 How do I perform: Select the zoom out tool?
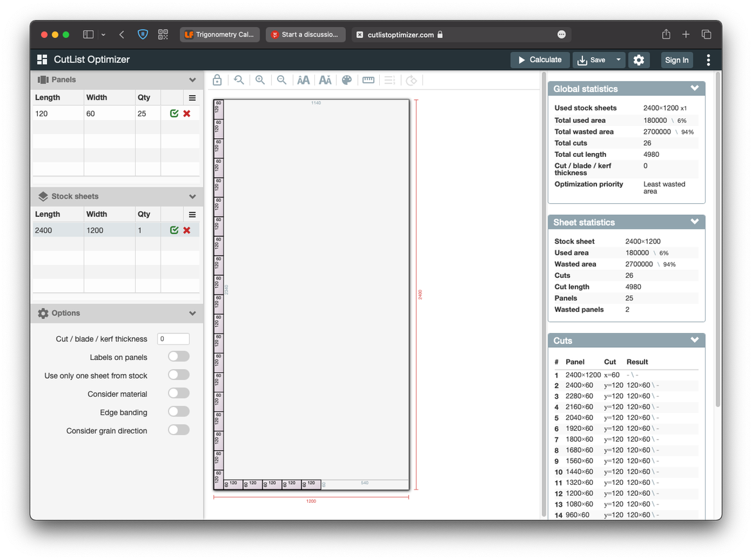[x=282, y=80]
